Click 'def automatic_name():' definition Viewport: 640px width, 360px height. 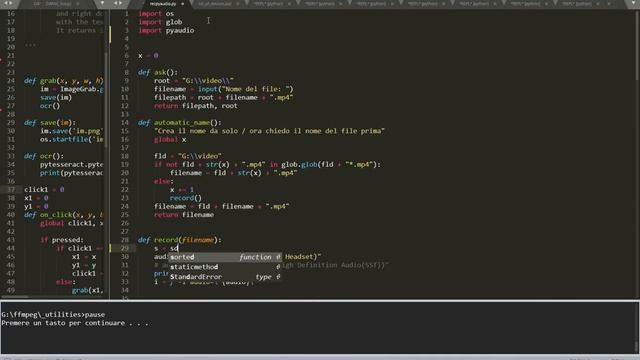(x=180, y=122)
